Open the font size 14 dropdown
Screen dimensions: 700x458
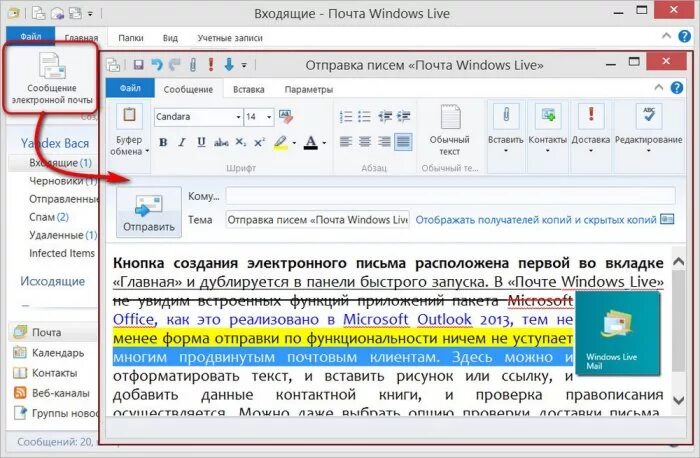[269, 117]
